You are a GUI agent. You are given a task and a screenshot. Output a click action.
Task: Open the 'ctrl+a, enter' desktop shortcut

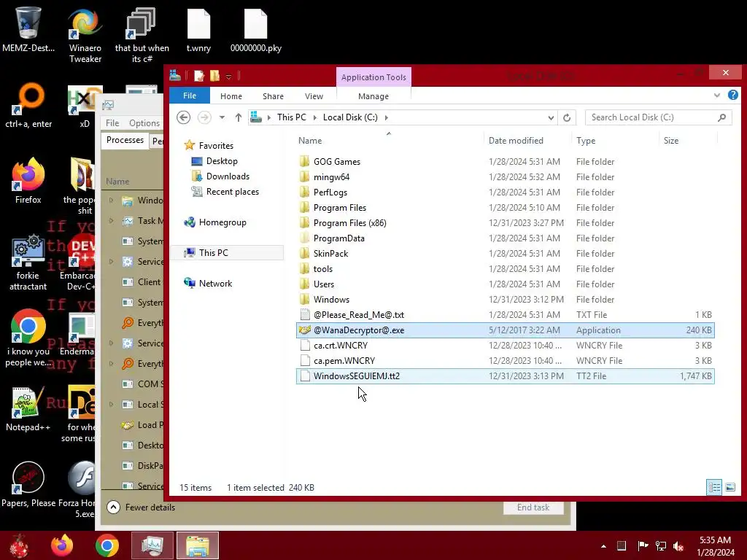[x=28, y=106]
